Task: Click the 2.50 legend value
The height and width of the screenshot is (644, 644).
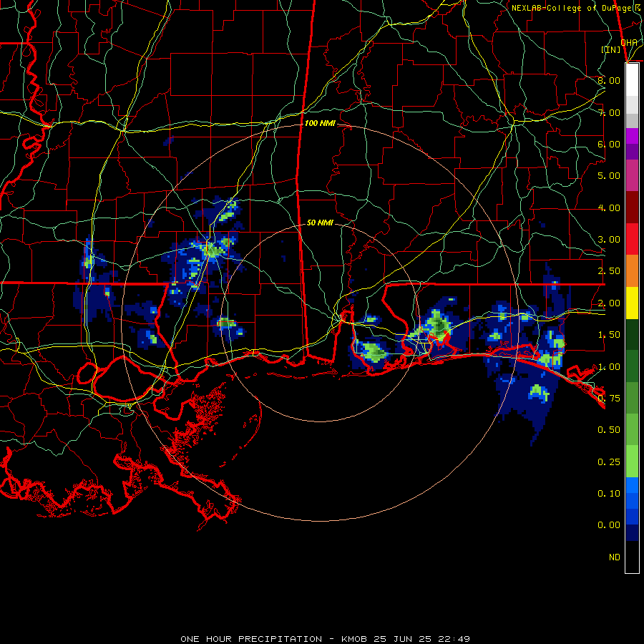Action: click(609, 271)
